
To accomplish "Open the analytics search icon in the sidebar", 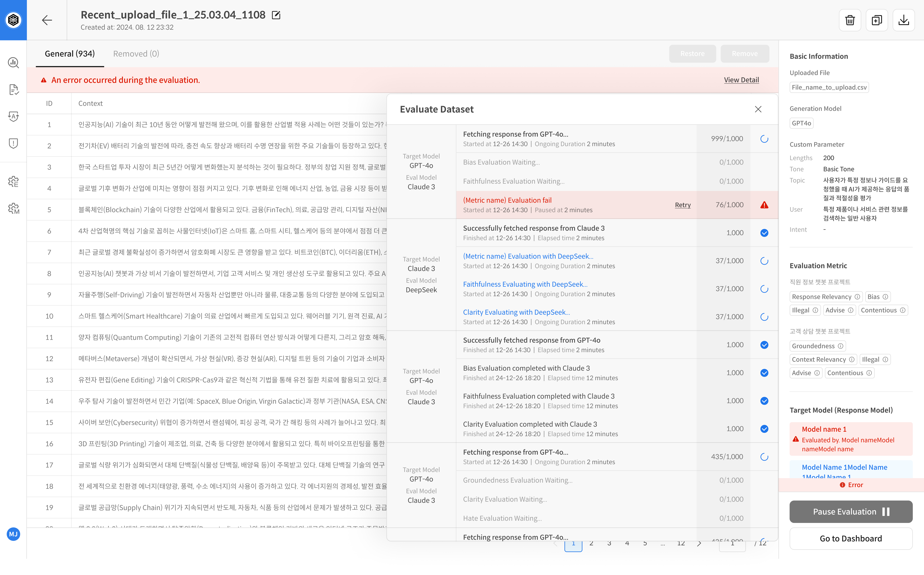I will 13,63.
